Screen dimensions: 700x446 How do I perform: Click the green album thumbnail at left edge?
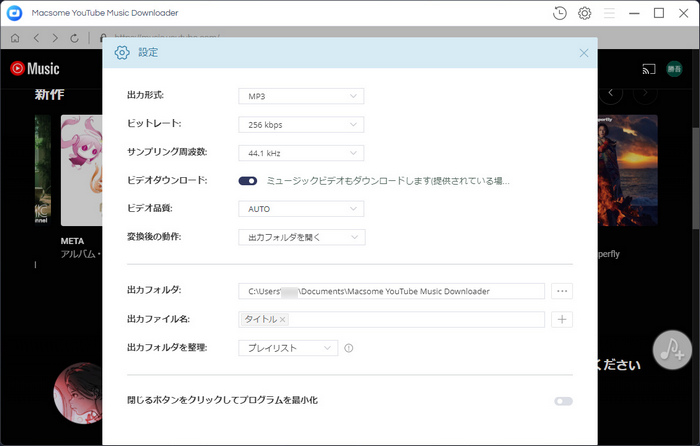click(x=43, y=170)
